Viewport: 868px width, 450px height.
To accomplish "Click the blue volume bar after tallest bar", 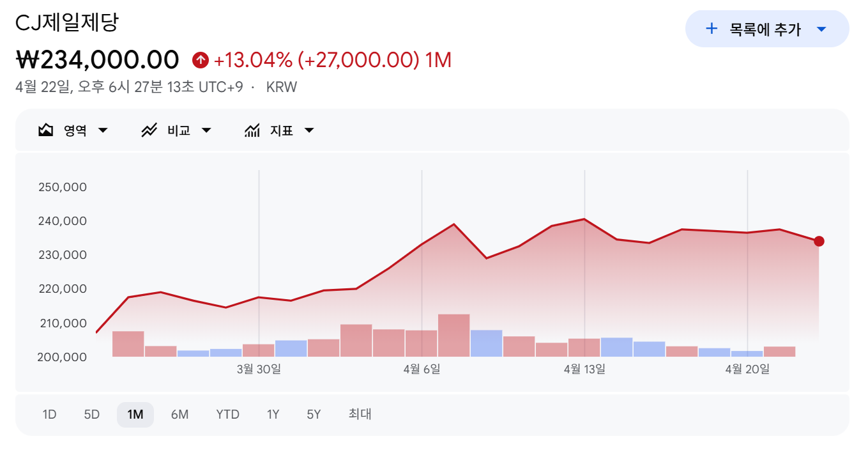I will coord(487,343).
